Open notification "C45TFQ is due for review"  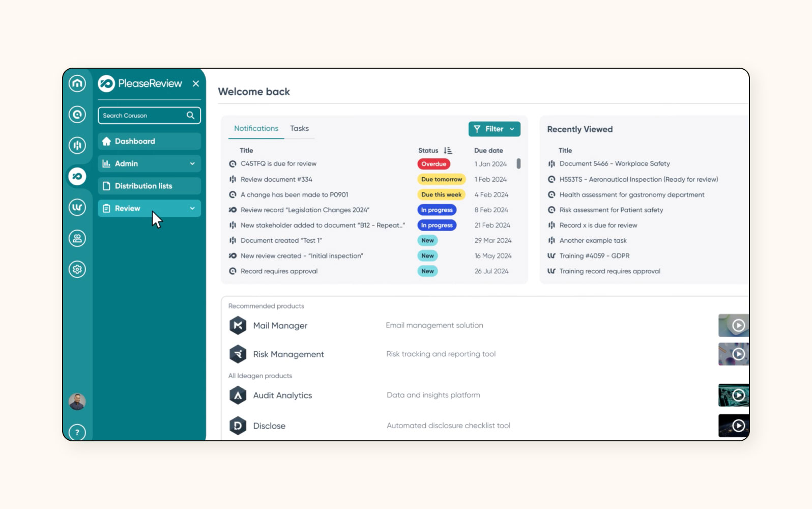[x=278, y=164]
